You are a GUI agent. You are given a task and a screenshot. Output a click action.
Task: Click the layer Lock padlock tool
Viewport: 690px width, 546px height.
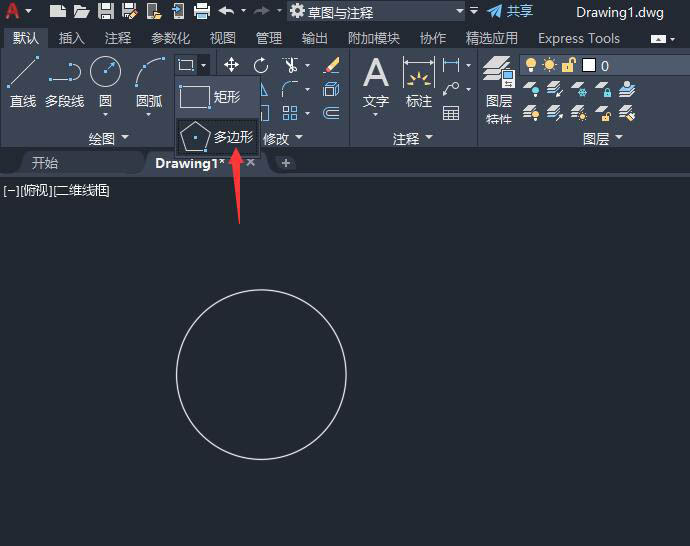click(x=603, y=89)
